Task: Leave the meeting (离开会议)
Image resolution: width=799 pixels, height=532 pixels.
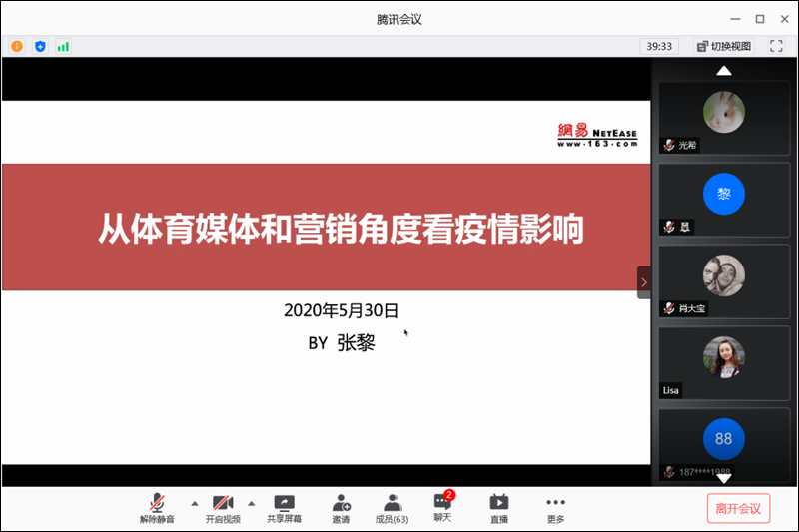Action: tap(738, 508)
